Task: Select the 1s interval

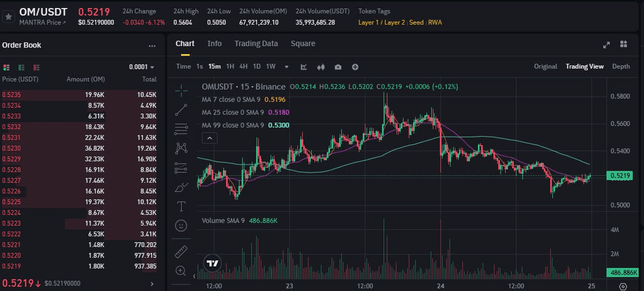Action: coord(199,66)
